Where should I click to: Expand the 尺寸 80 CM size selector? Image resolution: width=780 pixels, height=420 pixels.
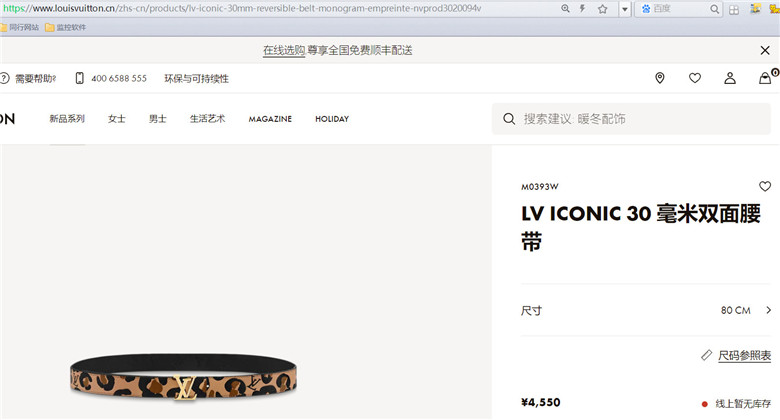646,311
